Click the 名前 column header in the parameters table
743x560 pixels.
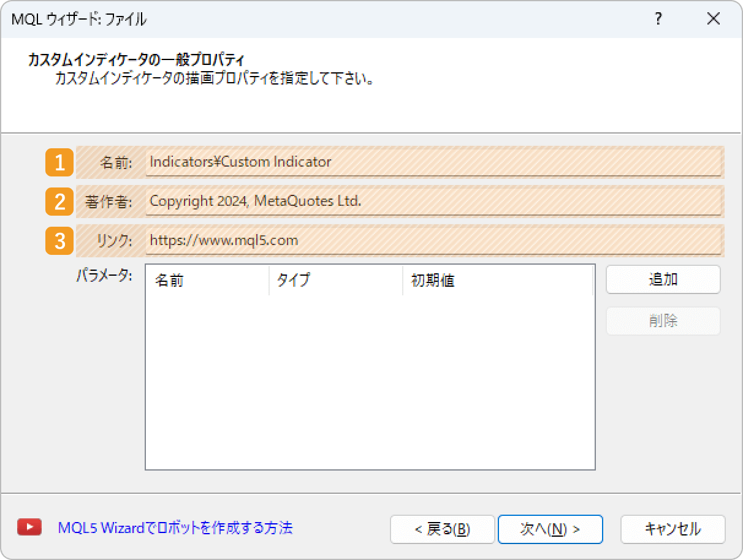coord(208,281)
